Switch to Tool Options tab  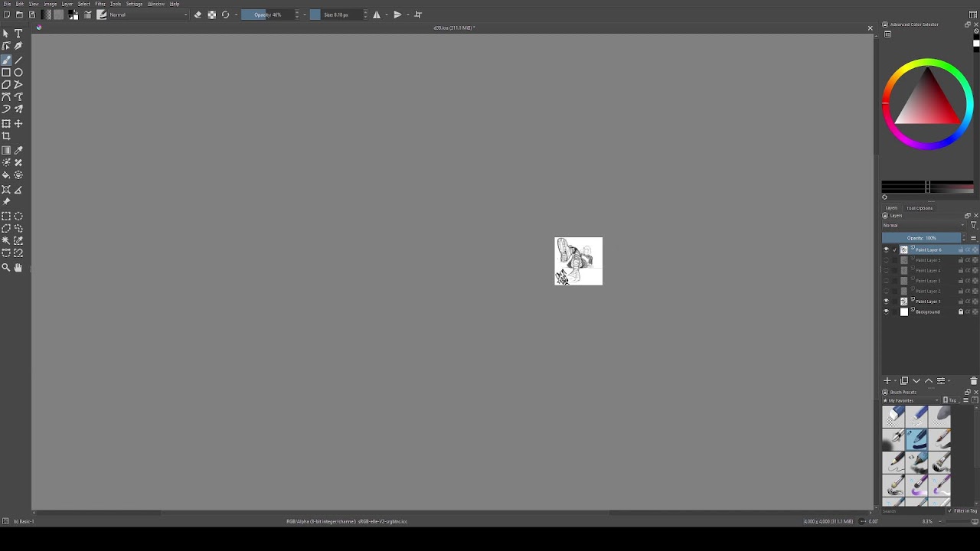[x=920, y=208]
